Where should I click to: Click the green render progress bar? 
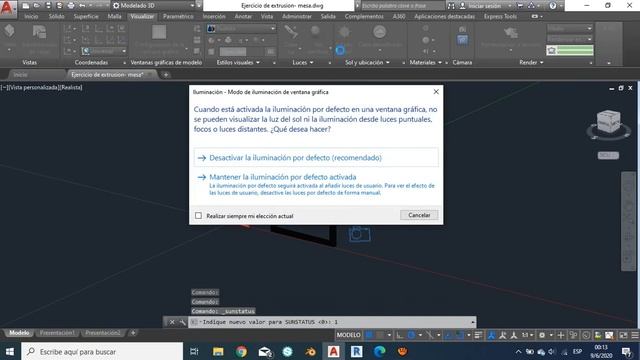[x=570, y=50]
